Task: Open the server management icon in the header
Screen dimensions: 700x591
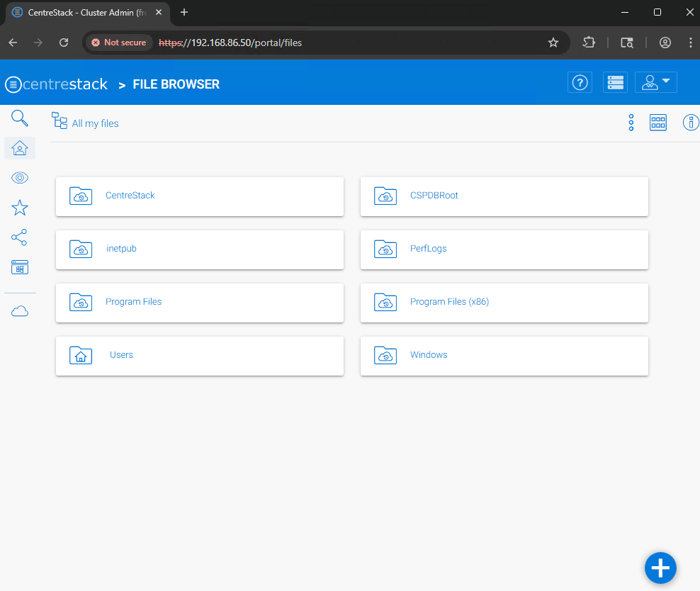Action: (x=615, y=83)
